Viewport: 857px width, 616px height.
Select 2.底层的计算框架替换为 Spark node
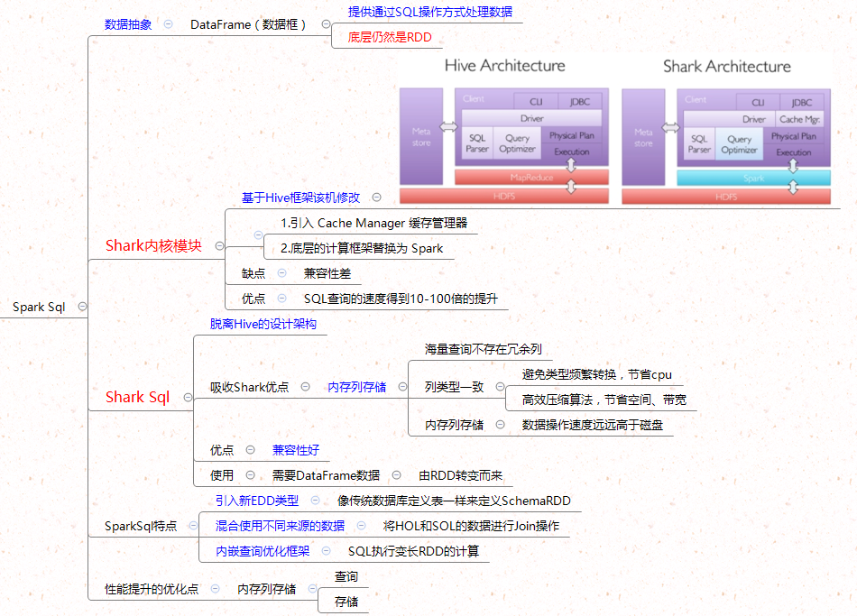tap(362, 248)
